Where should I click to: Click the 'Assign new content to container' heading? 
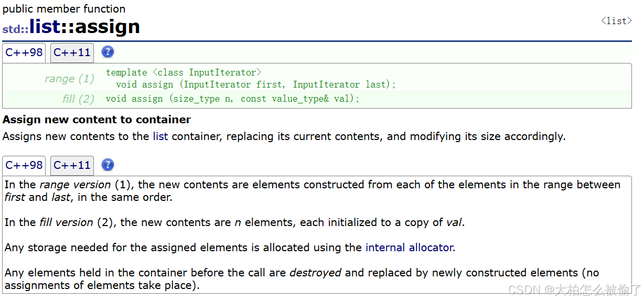click(96, 120)
